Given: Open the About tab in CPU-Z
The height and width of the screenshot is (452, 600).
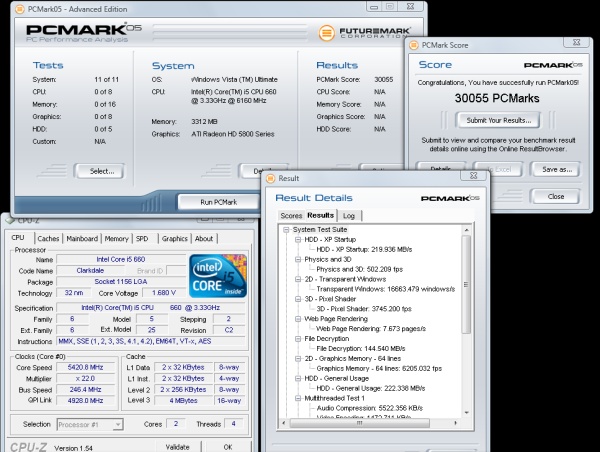Looking at the screenshot, I should click(204, 238).
